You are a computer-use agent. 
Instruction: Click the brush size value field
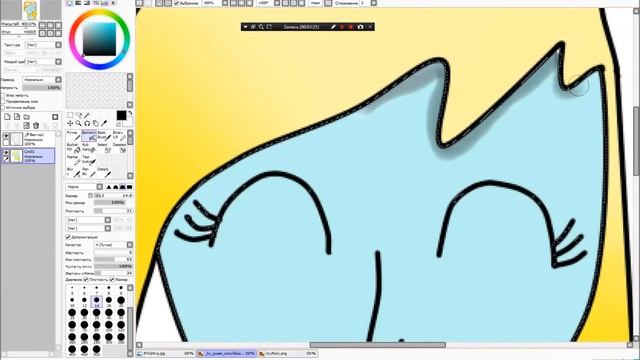113,196
